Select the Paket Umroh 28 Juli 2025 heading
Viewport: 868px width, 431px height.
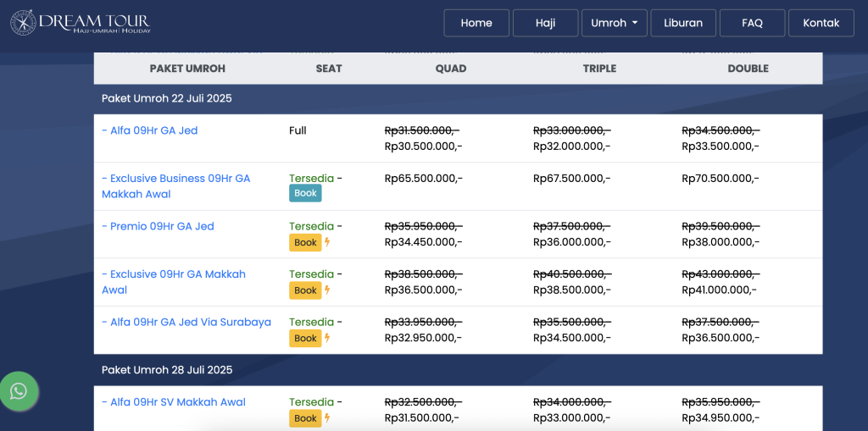coord(167,369)
